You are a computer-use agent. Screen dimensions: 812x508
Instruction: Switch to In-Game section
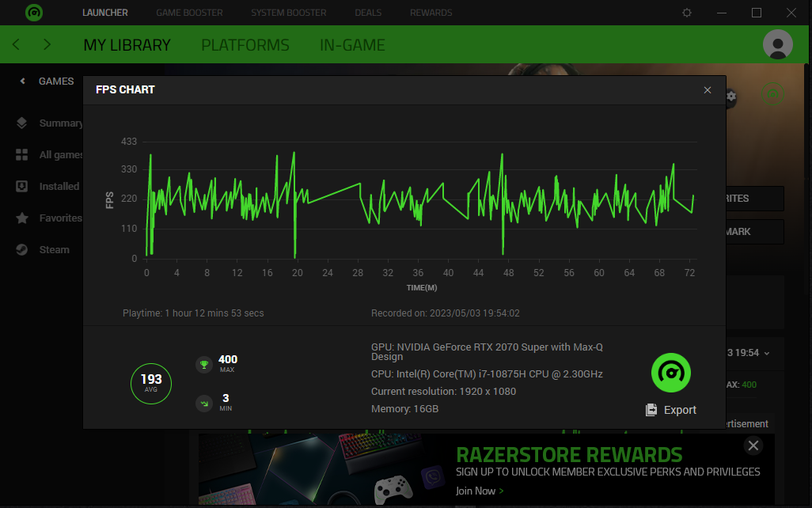coord(352,45)
